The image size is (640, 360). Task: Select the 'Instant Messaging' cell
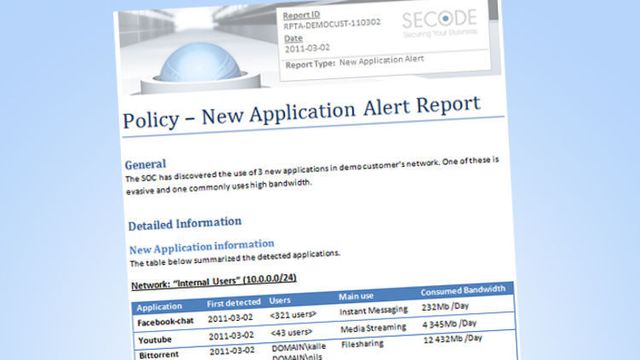pos(373,311)
